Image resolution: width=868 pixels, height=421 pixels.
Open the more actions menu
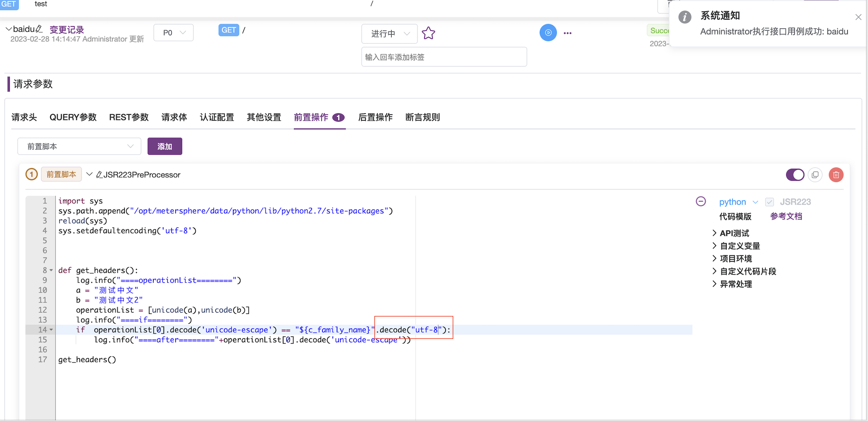click(x=568, y=33)
